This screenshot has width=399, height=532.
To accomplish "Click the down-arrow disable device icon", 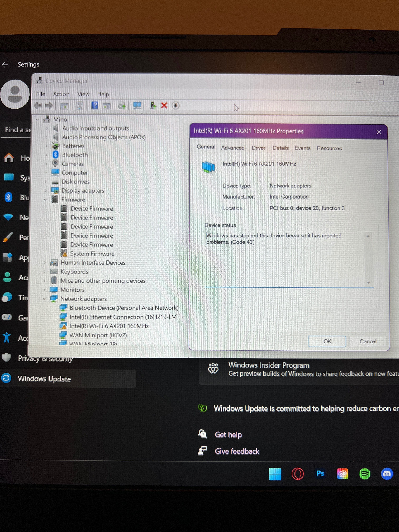I will pos(176,105).
